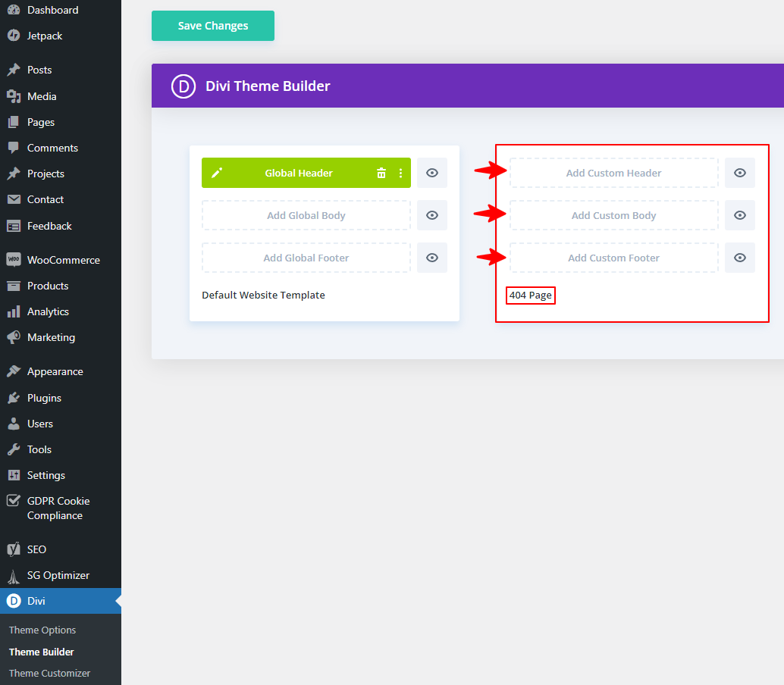Image resolution: width=784 pixels, height=685 pixels.
Task: Toggle visibility of Global Body
Action: [x=432, y=215]
